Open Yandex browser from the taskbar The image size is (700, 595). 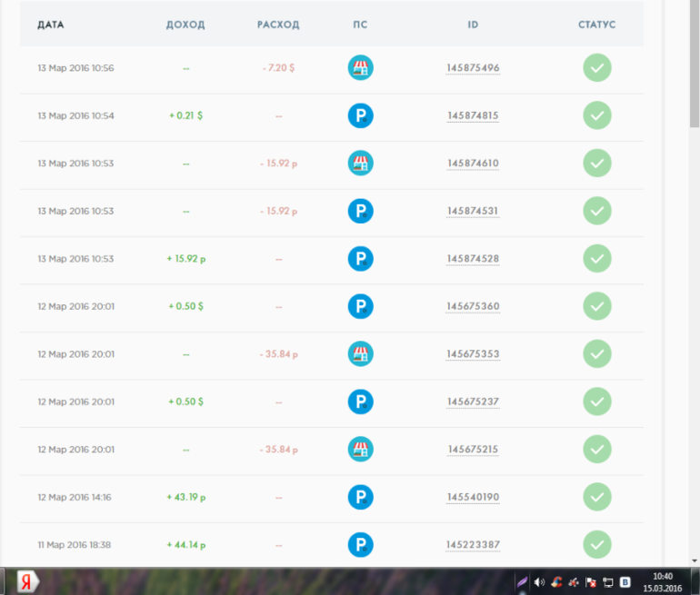click(30, 581)
